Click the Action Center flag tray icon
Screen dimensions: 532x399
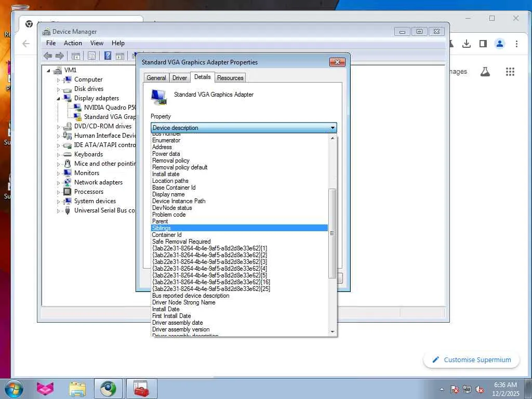point(455,390)
